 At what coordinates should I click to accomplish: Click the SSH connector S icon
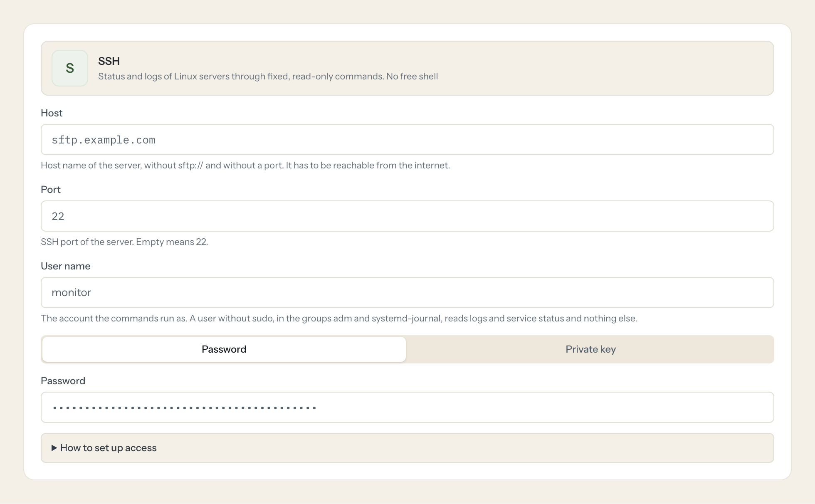[x=70, y=68]
